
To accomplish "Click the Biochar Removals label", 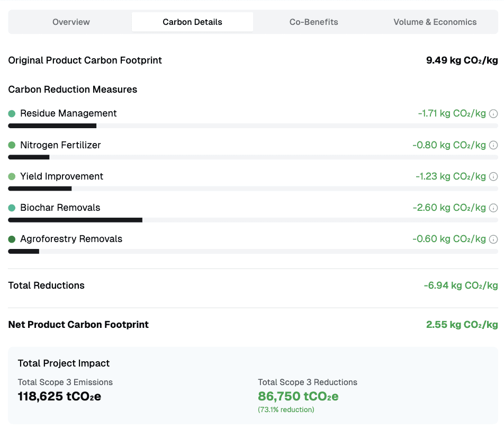I will coord(60,208).
